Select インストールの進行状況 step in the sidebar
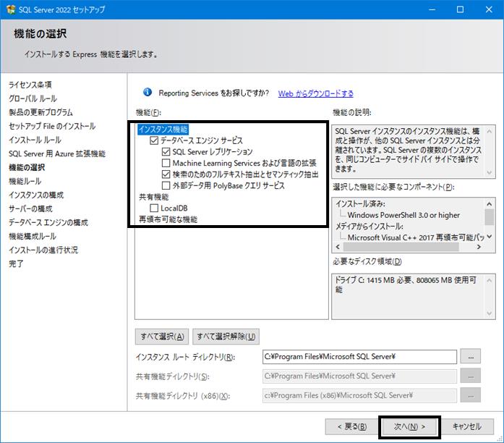 [x=43, y=250]
